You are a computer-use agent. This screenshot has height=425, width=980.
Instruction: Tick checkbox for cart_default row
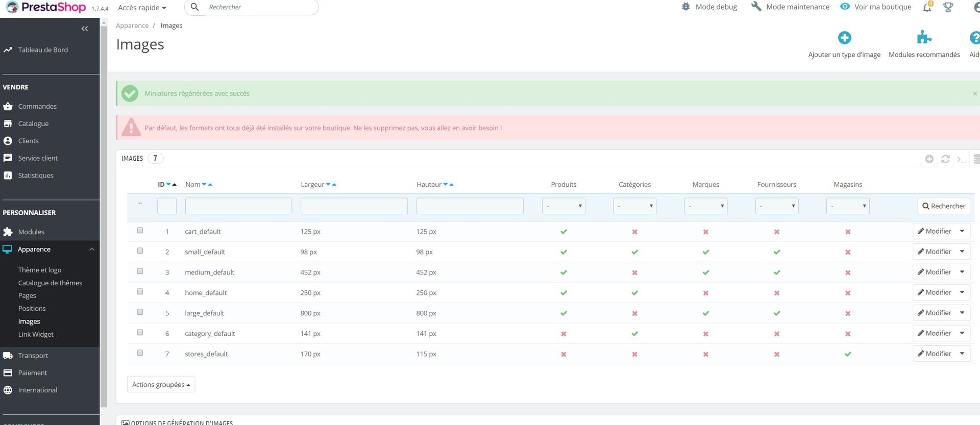tap(140, 231)
